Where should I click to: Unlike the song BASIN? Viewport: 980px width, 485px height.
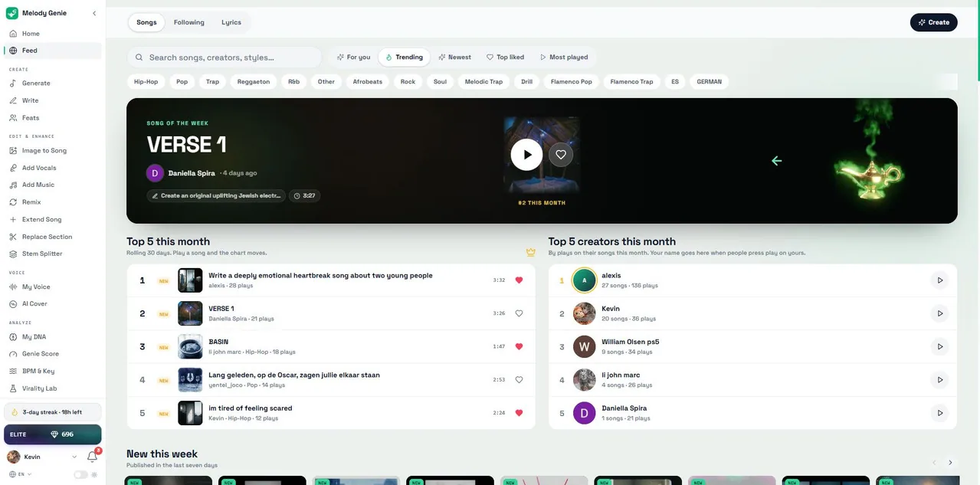519,346
